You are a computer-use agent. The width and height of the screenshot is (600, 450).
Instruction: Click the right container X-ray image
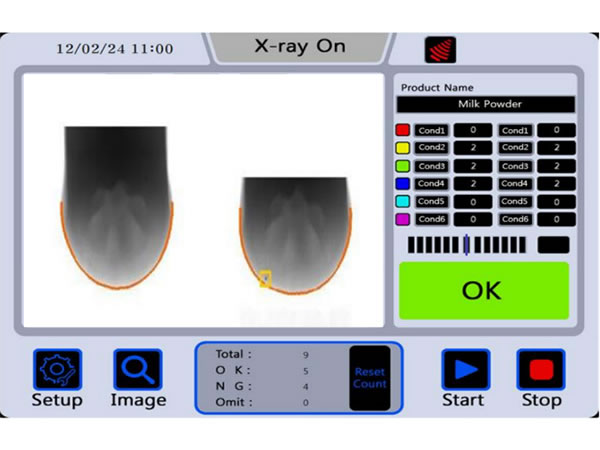point(295,235)
